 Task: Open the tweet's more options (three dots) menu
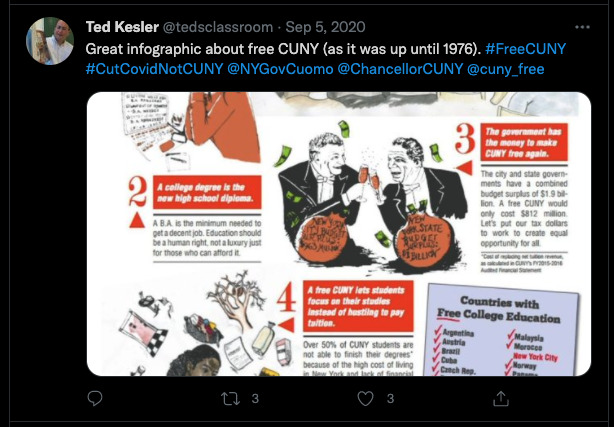click(x=582, y=27)
